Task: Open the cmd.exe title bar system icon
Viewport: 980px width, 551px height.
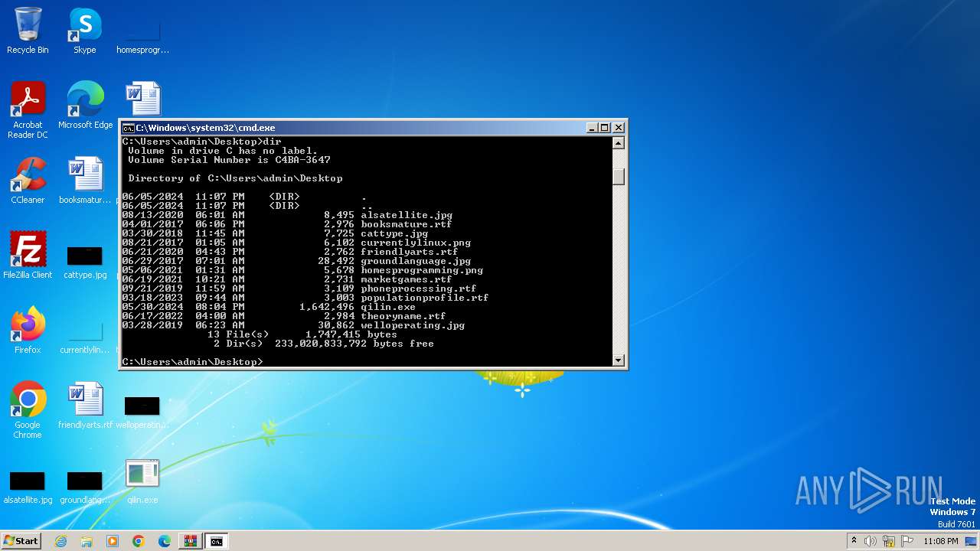Action: (x=128, y=128)
